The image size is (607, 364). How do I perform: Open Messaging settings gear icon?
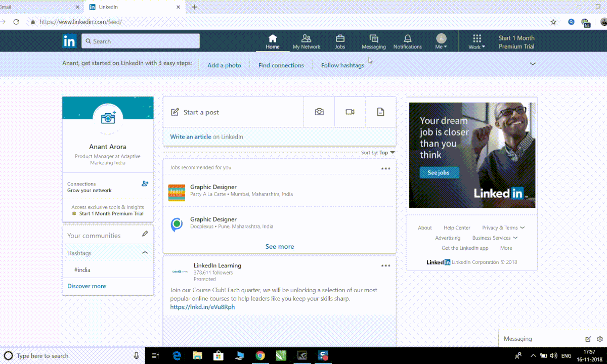[600, 339]
